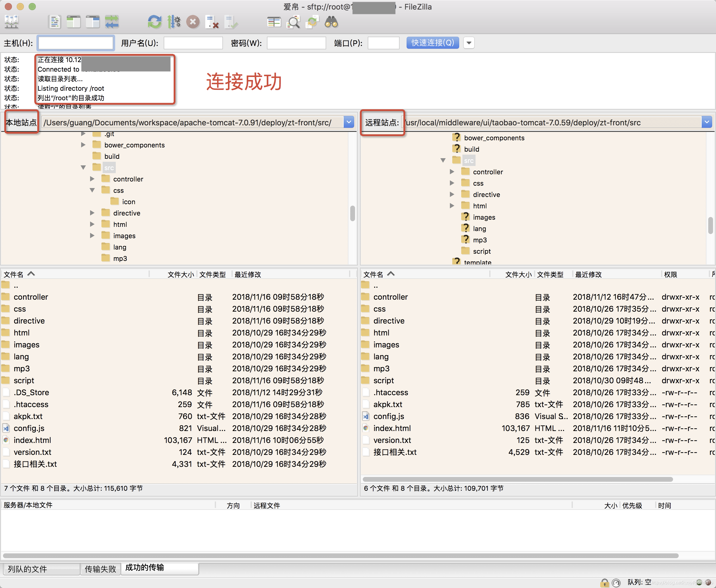
Task: Switch to the 成功的传输 tab
Action: pos(159,568)
